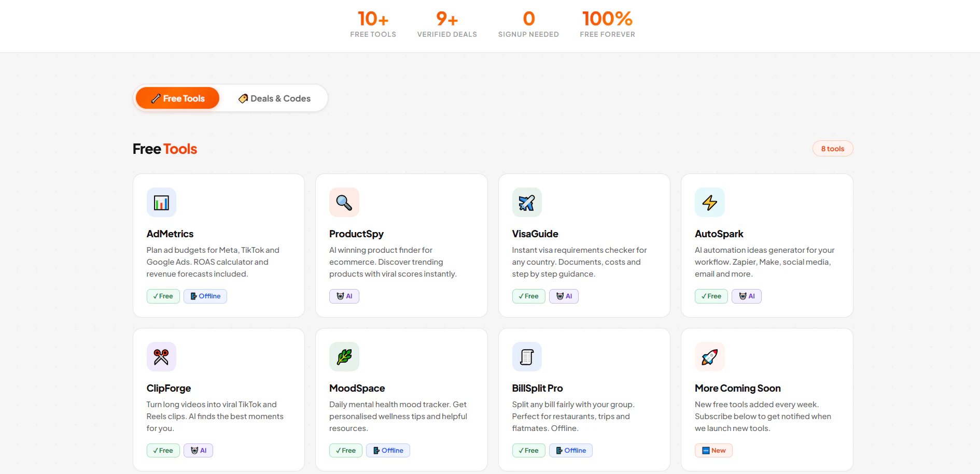
Task: Open the VisaGuide card title
Action: coord(535,234)
